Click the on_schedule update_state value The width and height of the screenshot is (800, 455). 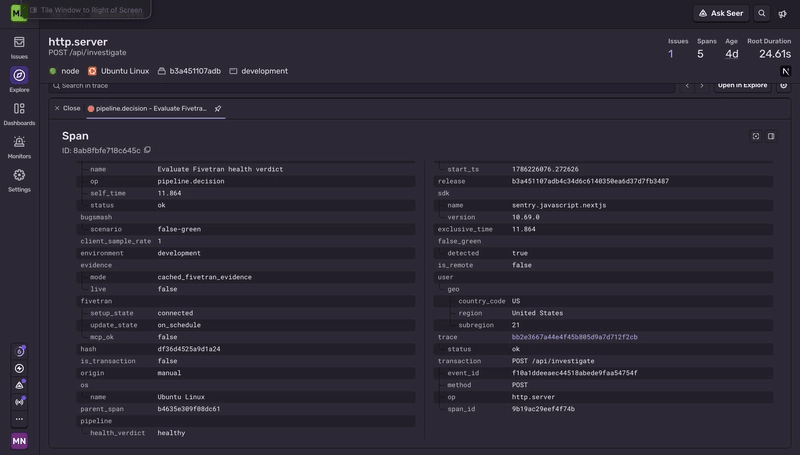179,325
